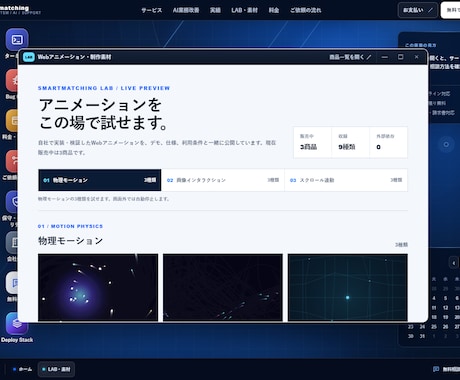
Task: Select day 12 in the calendar
Action: pos(445,308)
